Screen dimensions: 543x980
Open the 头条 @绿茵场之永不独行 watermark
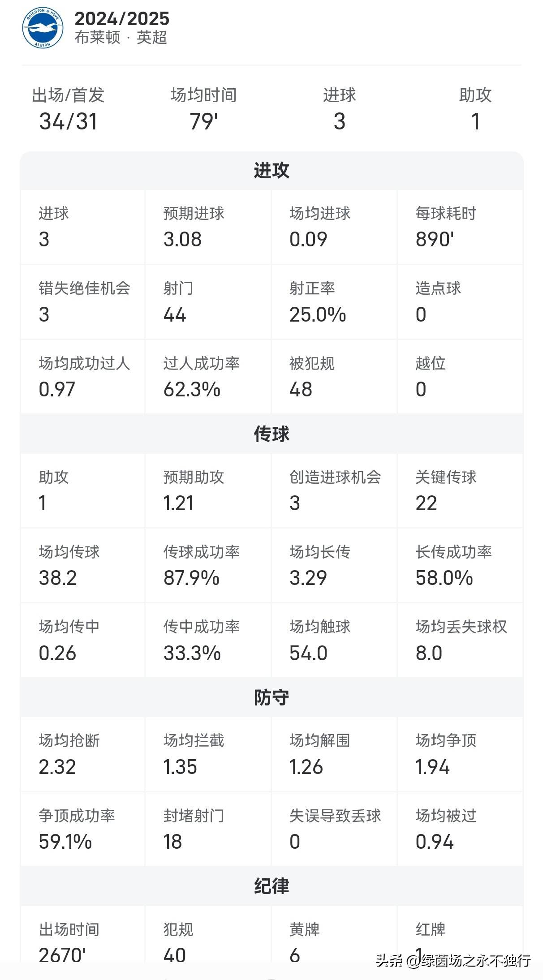tap(453, 960)
